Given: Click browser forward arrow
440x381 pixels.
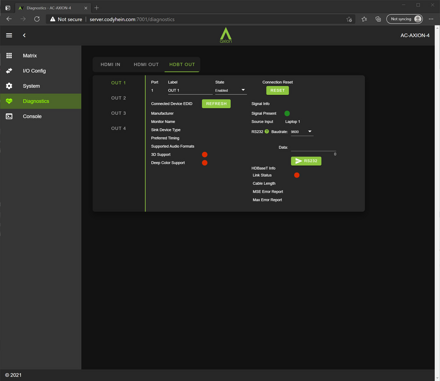Looking at the screenshot, I should point(23,19).
